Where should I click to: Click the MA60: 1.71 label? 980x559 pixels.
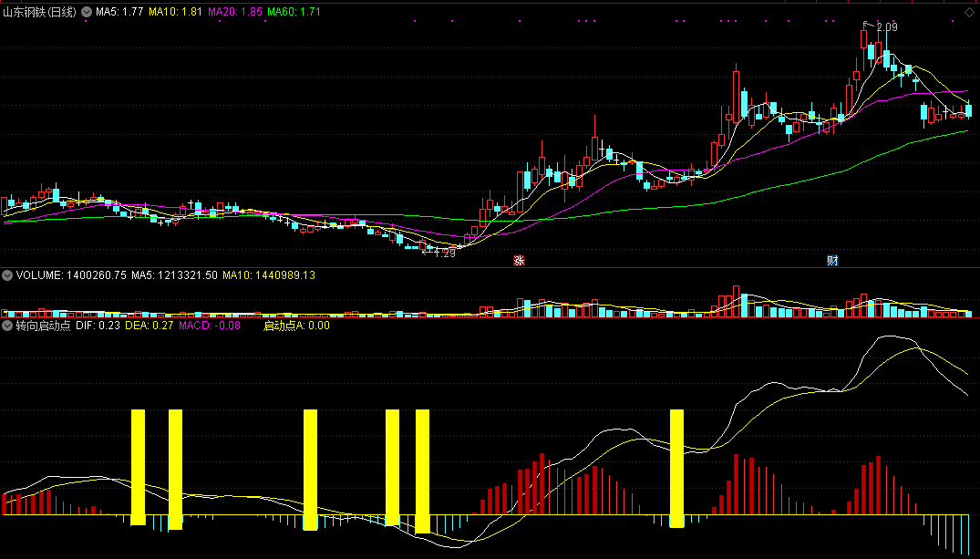tap(294, 12)
